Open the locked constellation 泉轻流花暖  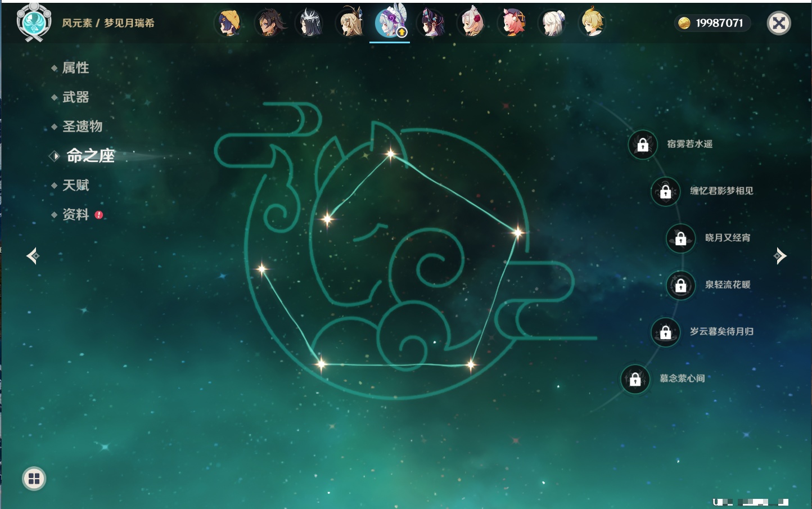[x=681, y=285]
